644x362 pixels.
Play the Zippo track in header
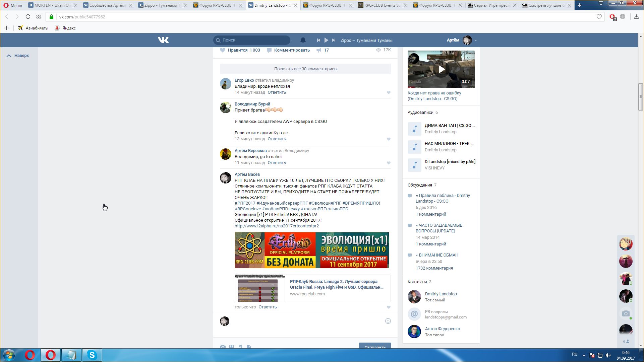click(x=326, y=40)
